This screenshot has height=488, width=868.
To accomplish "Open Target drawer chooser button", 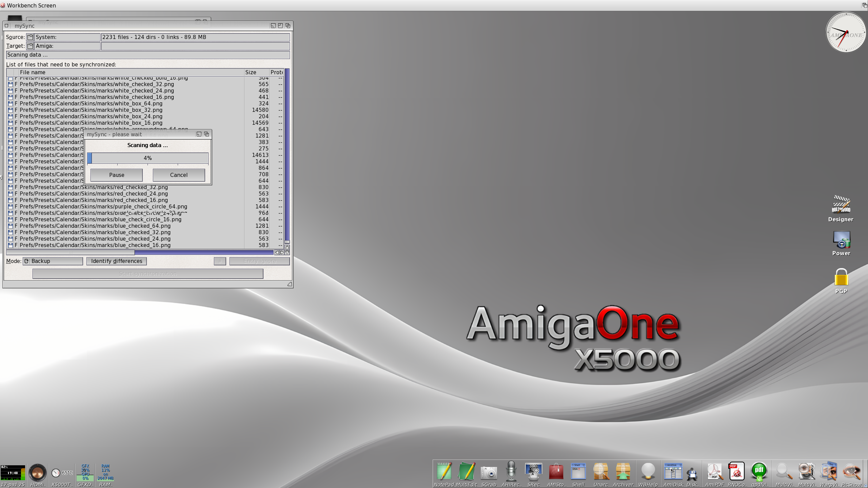I will 30,46.
